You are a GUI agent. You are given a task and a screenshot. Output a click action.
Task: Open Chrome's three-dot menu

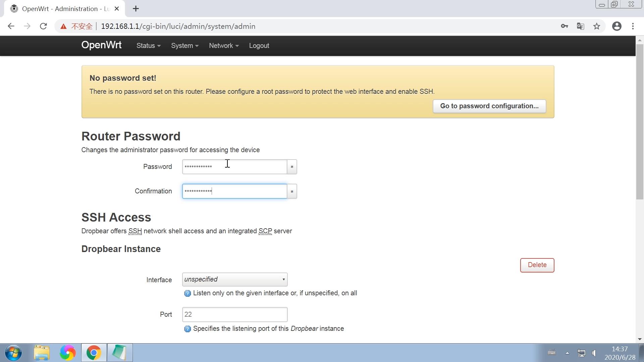coord(633,26)
